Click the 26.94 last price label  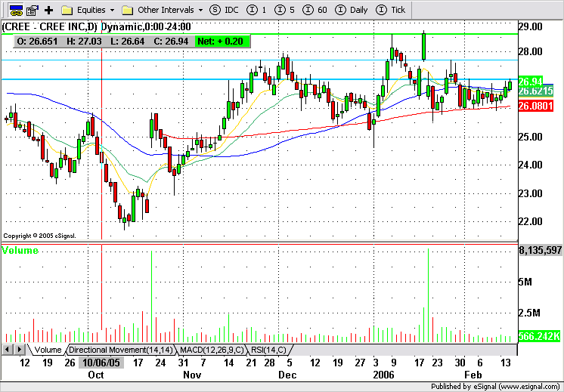(531, 82)
